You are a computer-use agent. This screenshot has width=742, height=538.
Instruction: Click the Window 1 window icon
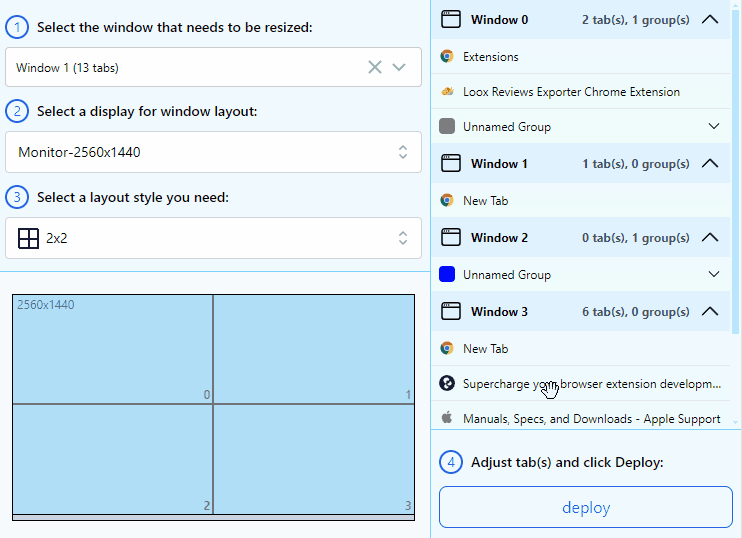tap(450, 163)
